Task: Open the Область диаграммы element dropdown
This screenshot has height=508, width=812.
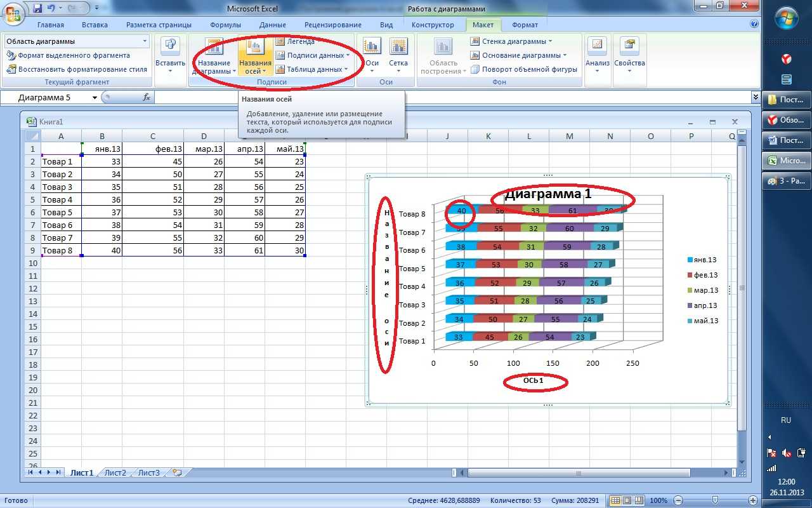Action: point(145,41)
